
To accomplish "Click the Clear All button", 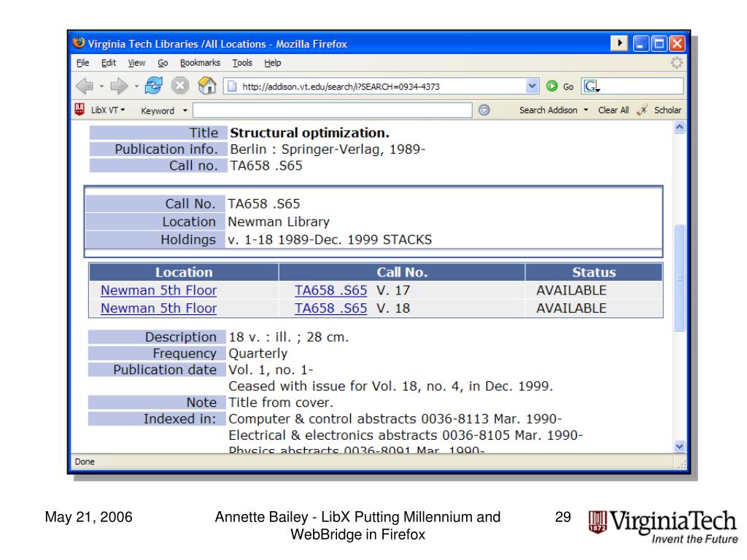I will [613, 110].
